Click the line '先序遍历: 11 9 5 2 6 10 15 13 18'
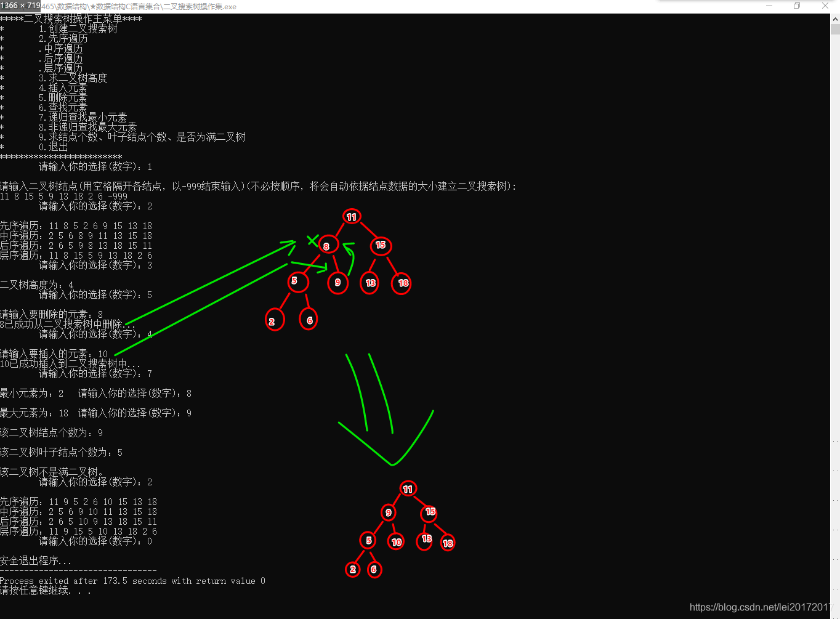Viewport: 840px width, 619px height. [x=79, y=502]
